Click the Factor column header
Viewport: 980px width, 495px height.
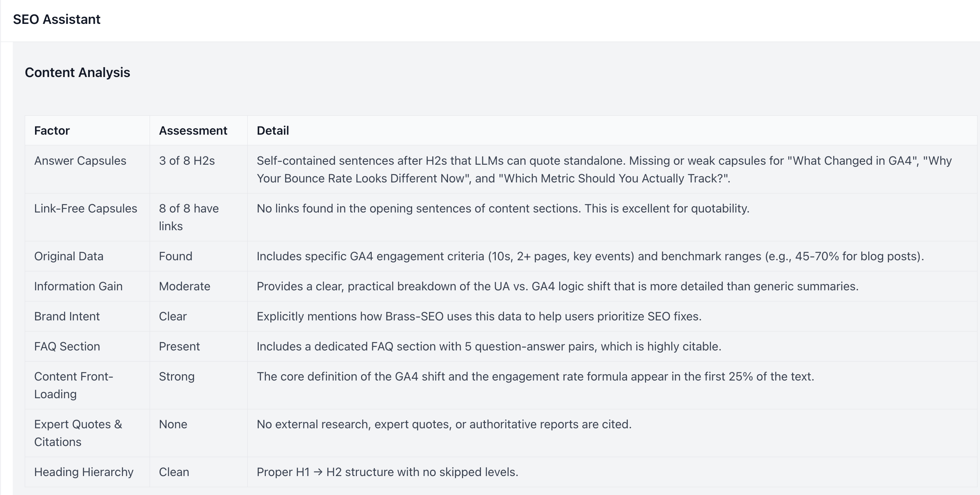[x=52, y=131]
